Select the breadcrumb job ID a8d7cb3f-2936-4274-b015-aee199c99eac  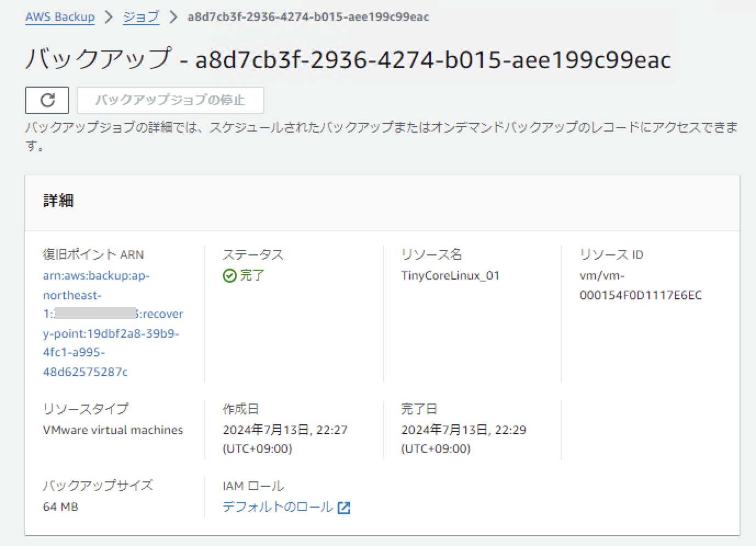(308, 17)
